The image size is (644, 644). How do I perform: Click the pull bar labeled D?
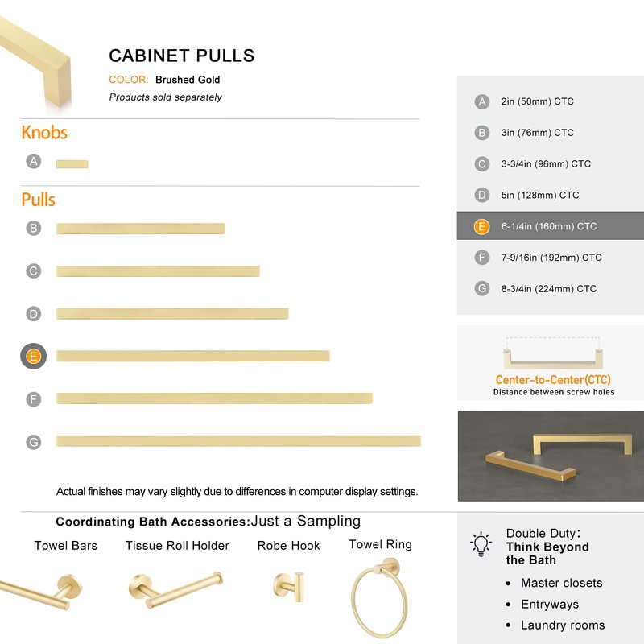[x=172, y=314]
